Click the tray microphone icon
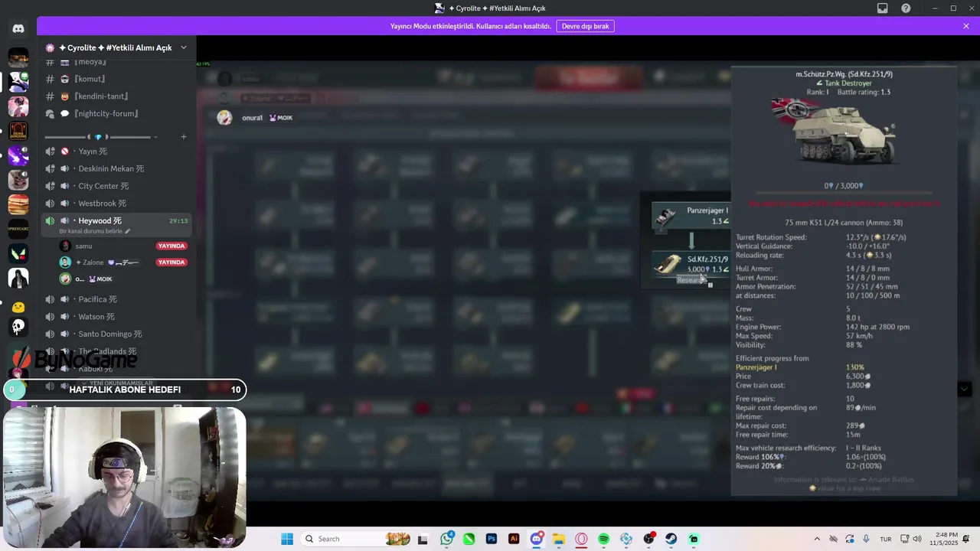The width and height of the screenshot is (980, 551). click(866, 539)
